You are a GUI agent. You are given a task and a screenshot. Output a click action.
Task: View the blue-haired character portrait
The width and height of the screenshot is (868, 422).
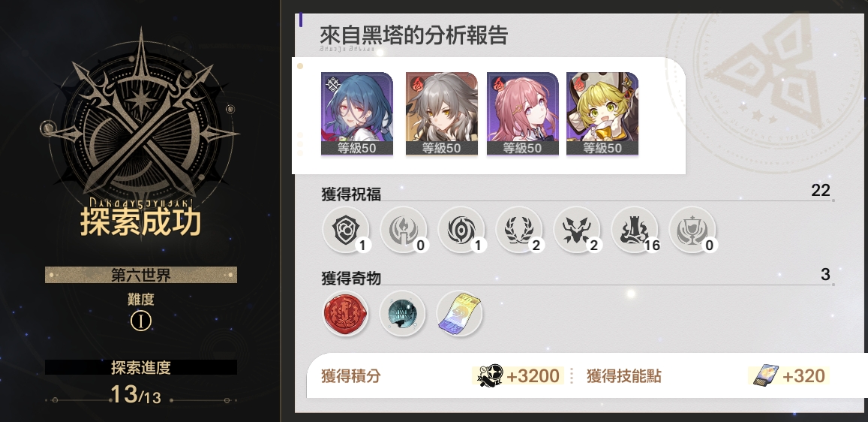pos(357,113)
